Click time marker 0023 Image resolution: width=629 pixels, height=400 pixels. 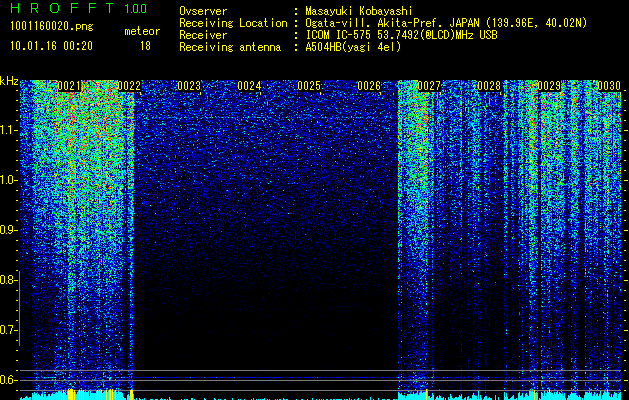coord(189,86)
